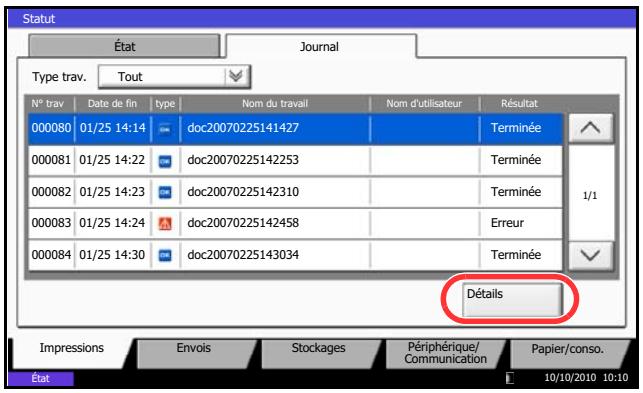Click the job type icon for job 000084

click(165, 256)
